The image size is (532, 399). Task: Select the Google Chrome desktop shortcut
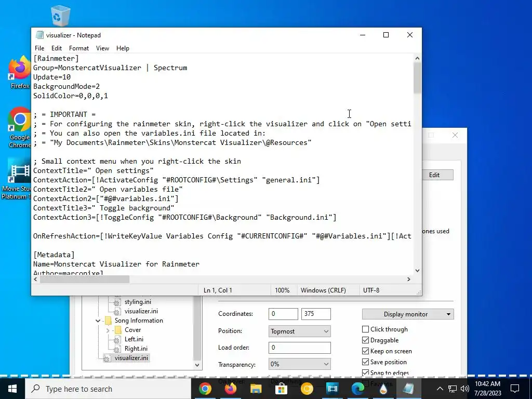coord(20,128)
